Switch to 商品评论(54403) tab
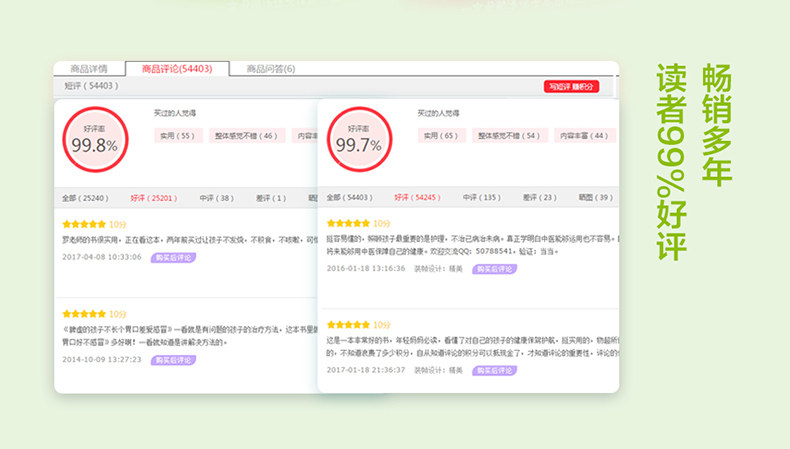790x449 pixels. 177,69
